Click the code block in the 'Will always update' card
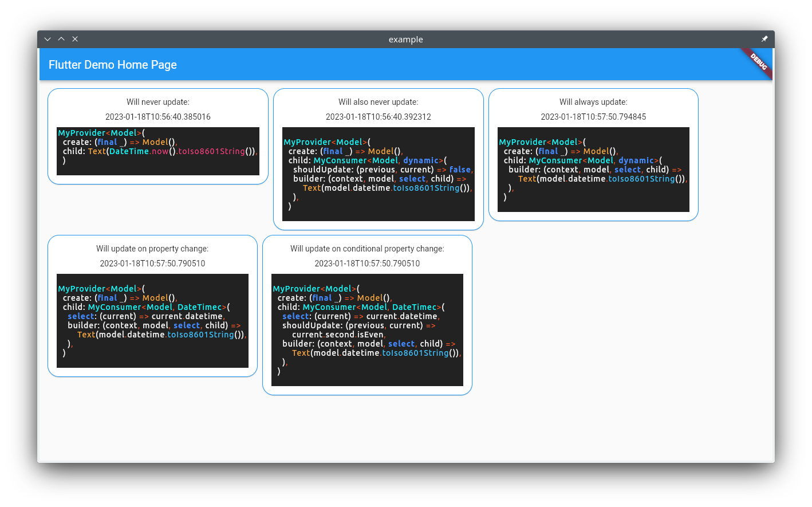Viewport: 812px width, 507px height. point(593,170)
